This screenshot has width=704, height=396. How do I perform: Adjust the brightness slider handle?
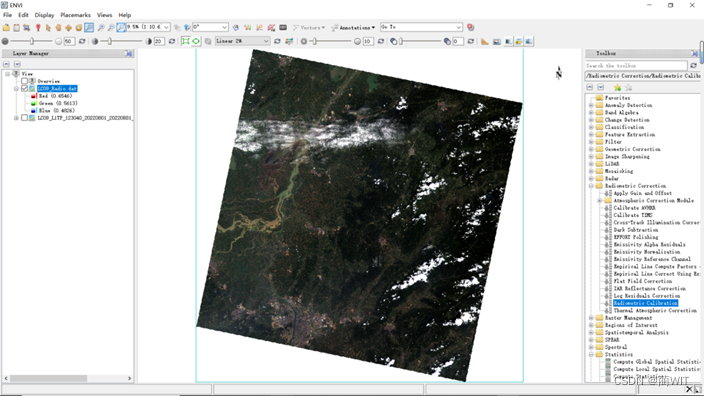pyautogui.click(x=32, y=41)
